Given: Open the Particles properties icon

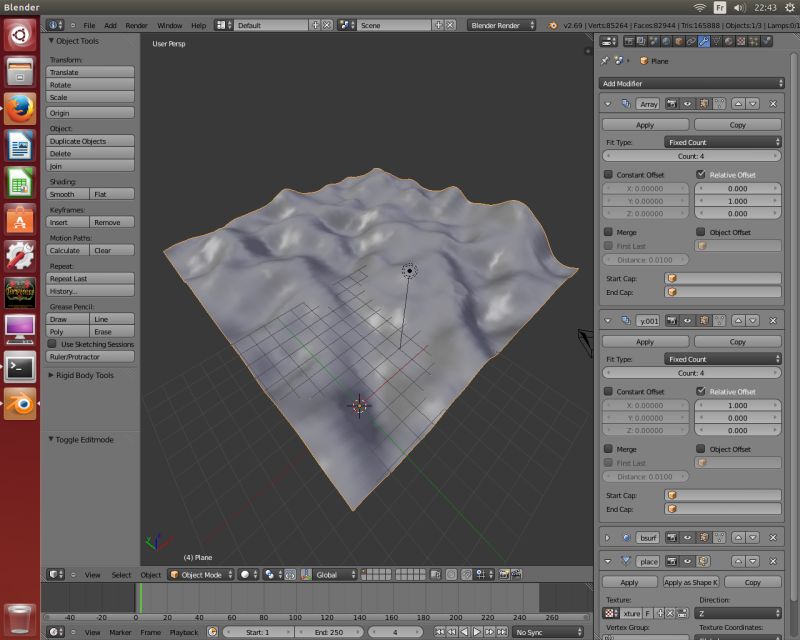Looking at the screenshot, I should coord(751,42).
